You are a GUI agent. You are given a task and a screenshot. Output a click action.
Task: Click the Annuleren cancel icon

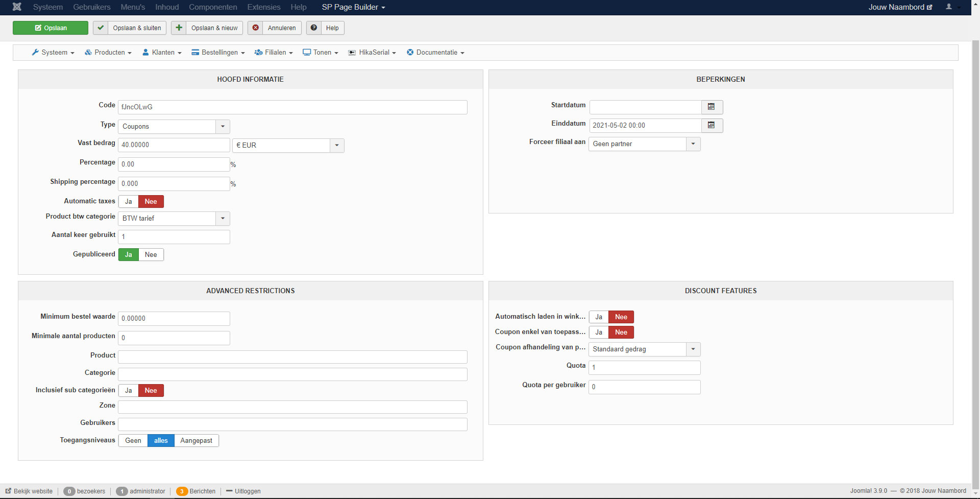[256, 28]
